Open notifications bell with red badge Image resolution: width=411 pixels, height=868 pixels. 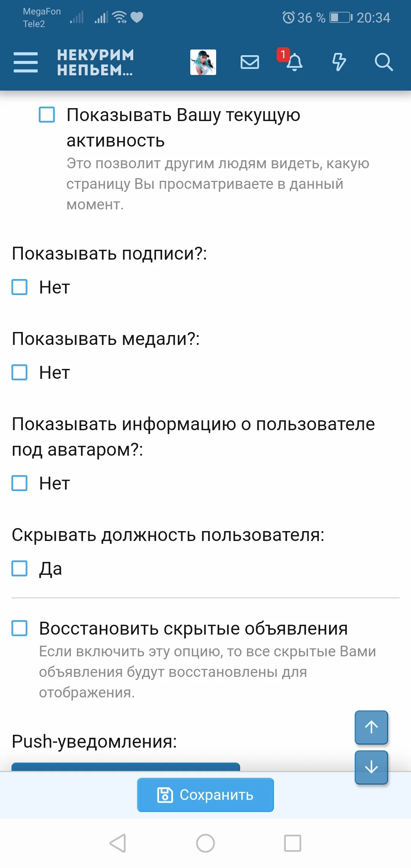click(293, 62)
